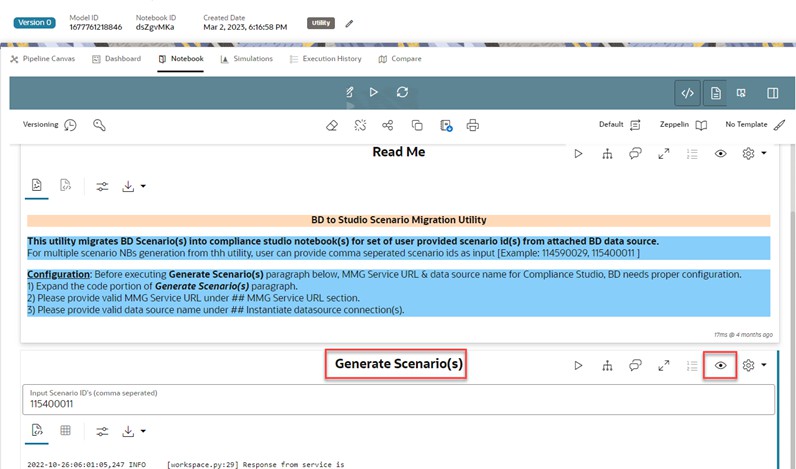796x469 pixels.
Task: Select Read Me code view icon
Action: (65, 185)
